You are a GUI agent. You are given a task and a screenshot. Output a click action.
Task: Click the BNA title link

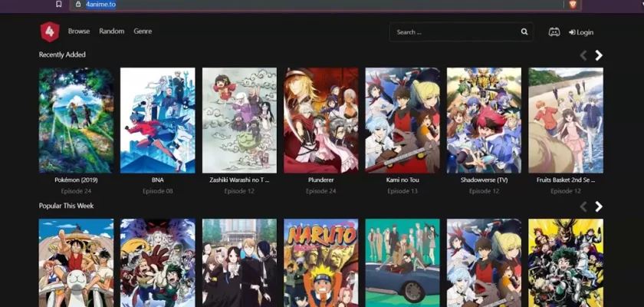(x=158, y=180)
